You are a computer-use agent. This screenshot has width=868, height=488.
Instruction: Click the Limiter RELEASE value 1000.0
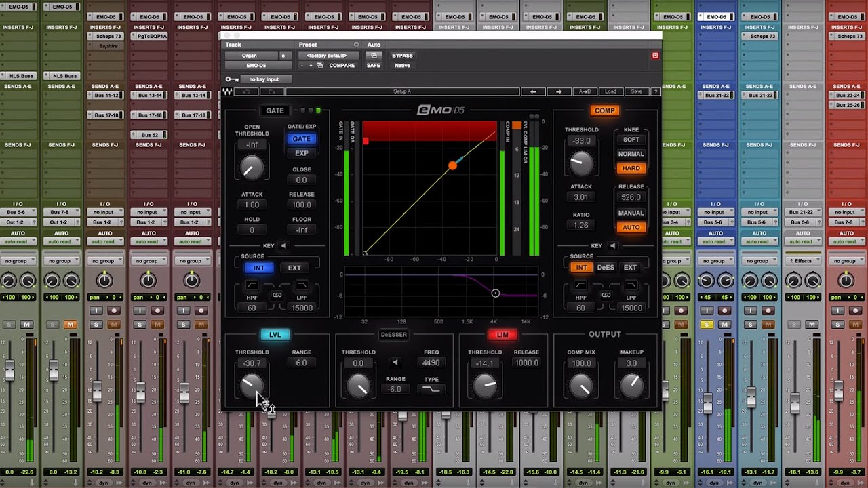point(526,363)
